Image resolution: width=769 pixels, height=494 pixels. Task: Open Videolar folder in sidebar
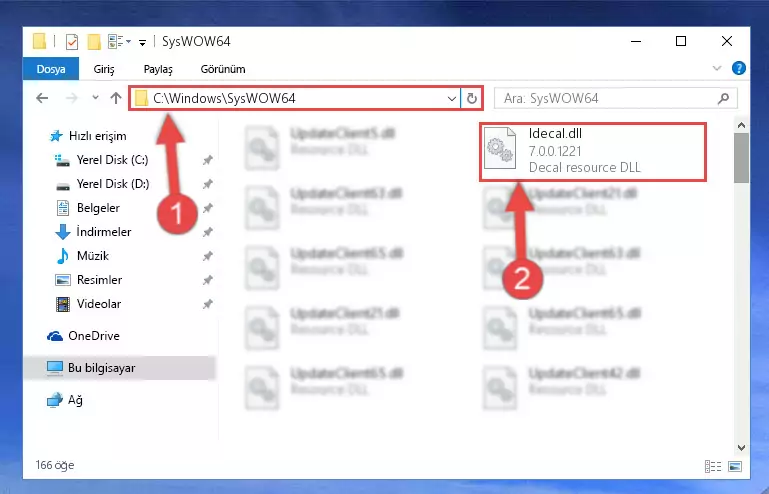99,304
